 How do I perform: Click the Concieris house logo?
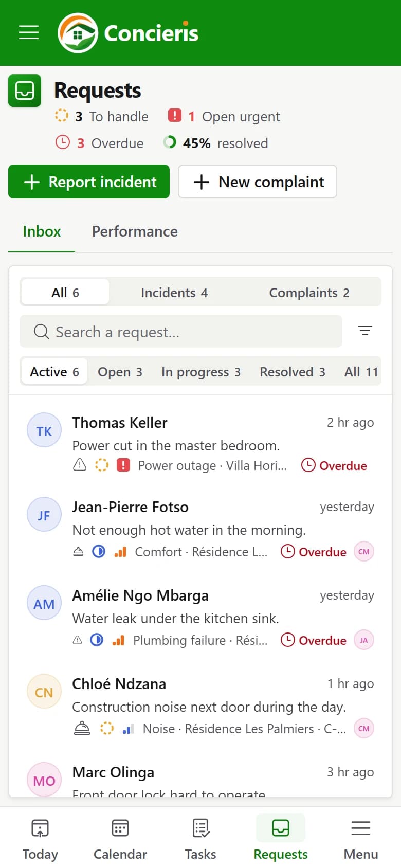[78, 33]
